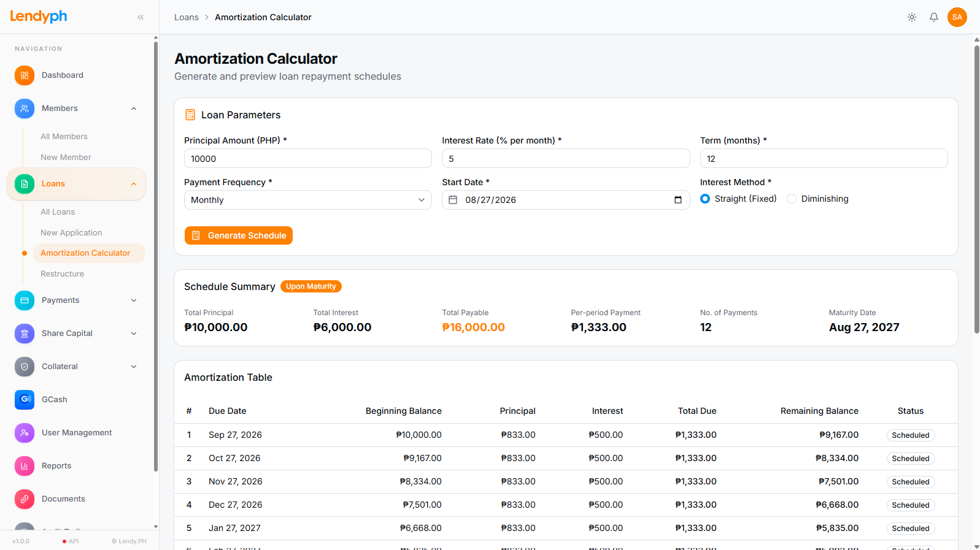Click the Loan Parameters calculator icon

190,115
